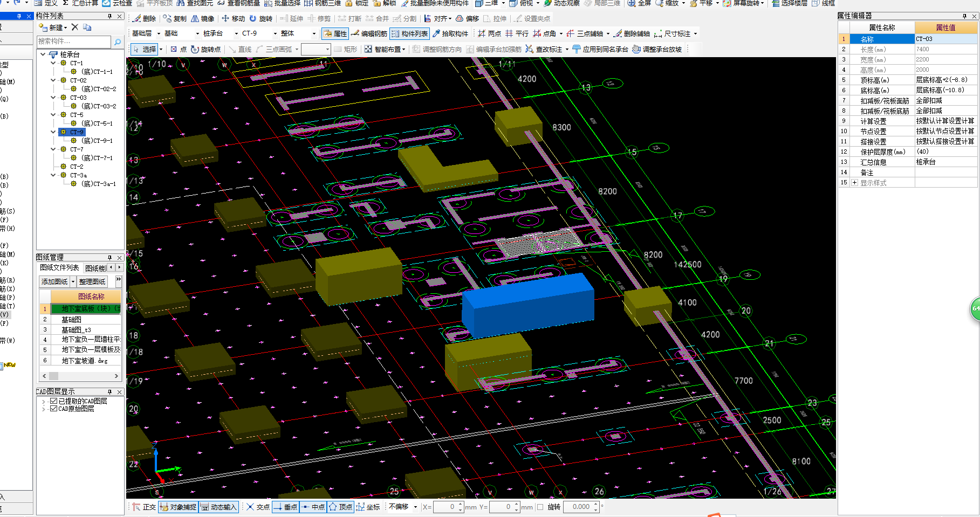Viewport: 980px width, 517px height.
Task: Switch to 图纸文件列表 tab
Action: (x=59, y=267)
